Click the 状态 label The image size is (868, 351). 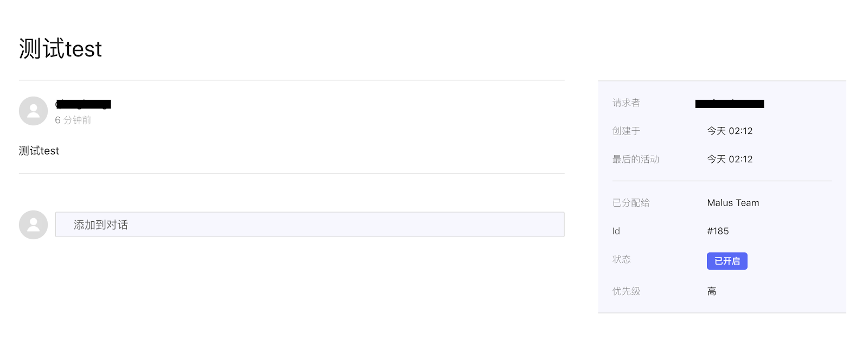[621, 259]
